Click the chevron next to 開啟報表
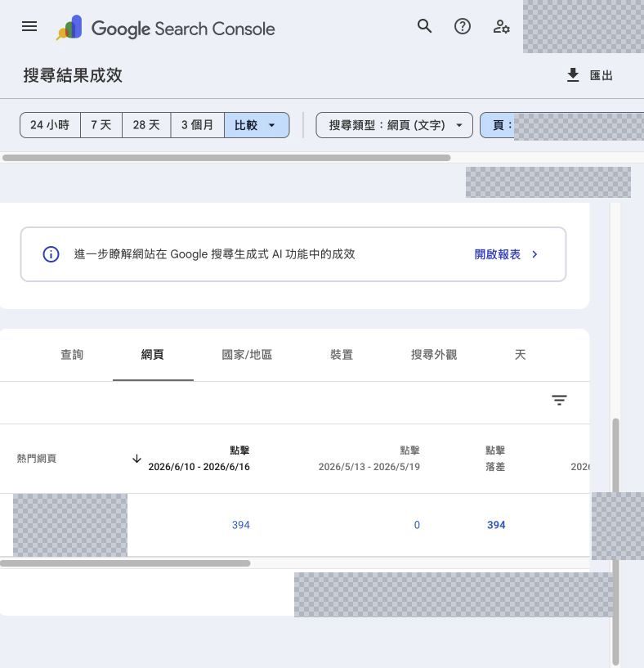This screenshot has width=644, height=668. (534, 254)
